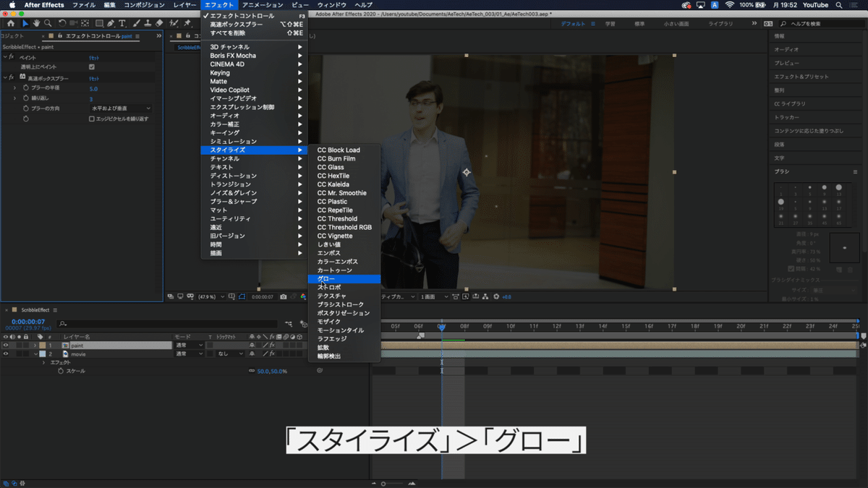Viewport: 868px width, 488px height.
Task: Open エフェクト&プリセット panel
Action: tap(801, 77)
